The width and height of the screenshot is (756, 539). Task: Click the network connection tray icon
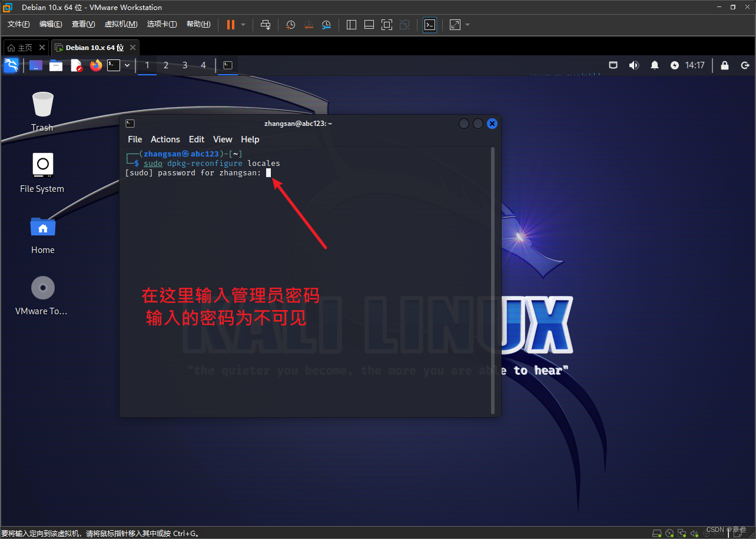[613, 65]
